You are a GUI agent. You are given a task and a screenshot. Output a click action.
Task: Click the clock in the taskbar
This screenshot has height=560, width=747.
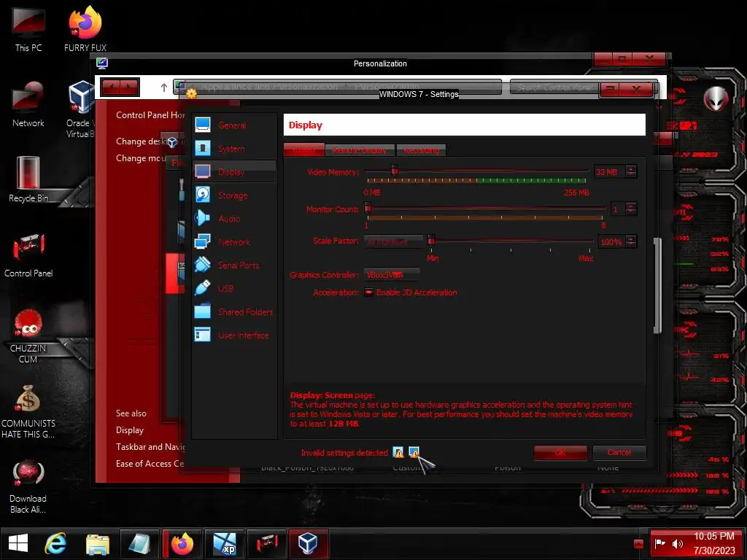pos(713,543)
